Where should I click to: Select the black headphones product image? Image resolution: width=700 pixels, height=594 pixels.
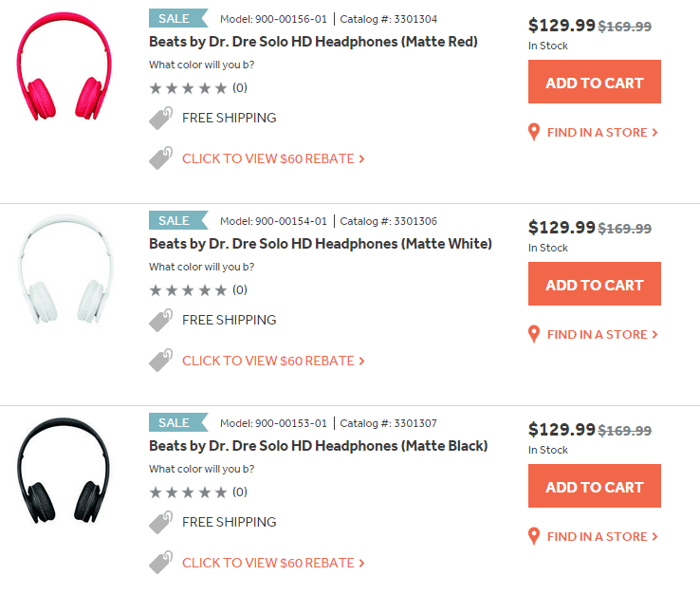(x=63, y=471)
